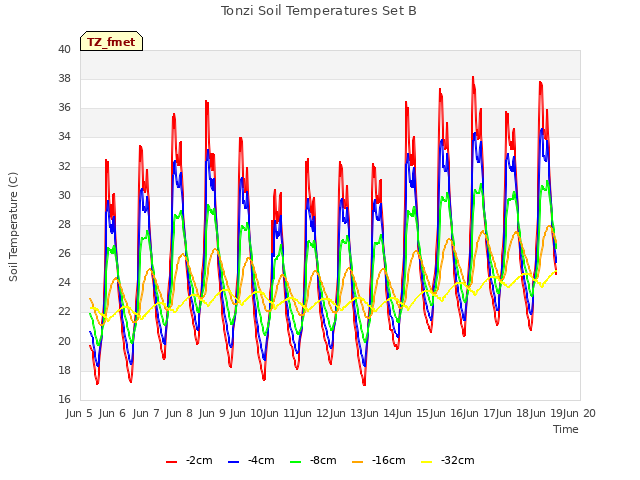
Task: Click the chart title Tonzi Soil Temperatures Set B
Action: [319, 11]
